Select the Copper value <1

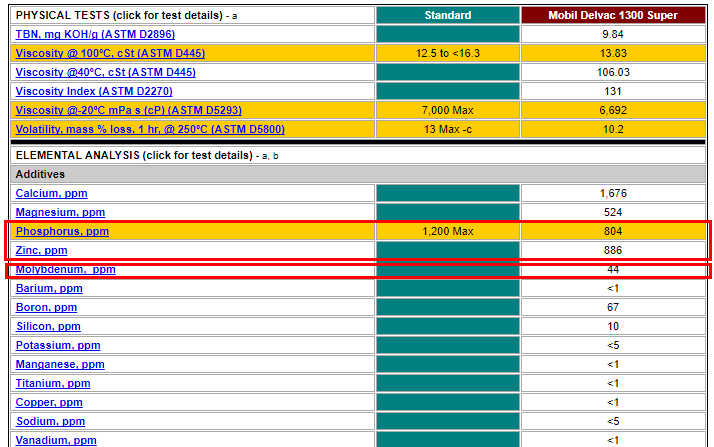[613, 402]
